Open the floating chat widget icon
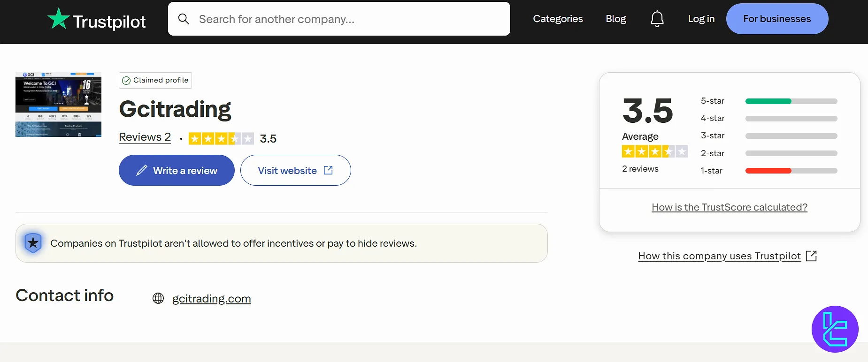 tap(835, 329)
